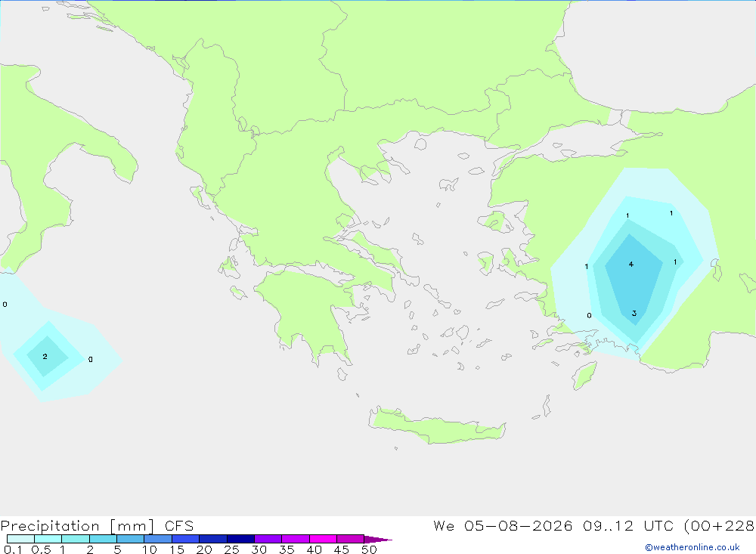Click the precipitation value '4' over Turkey
Screen dimensions: 756x554
(631, 265)
